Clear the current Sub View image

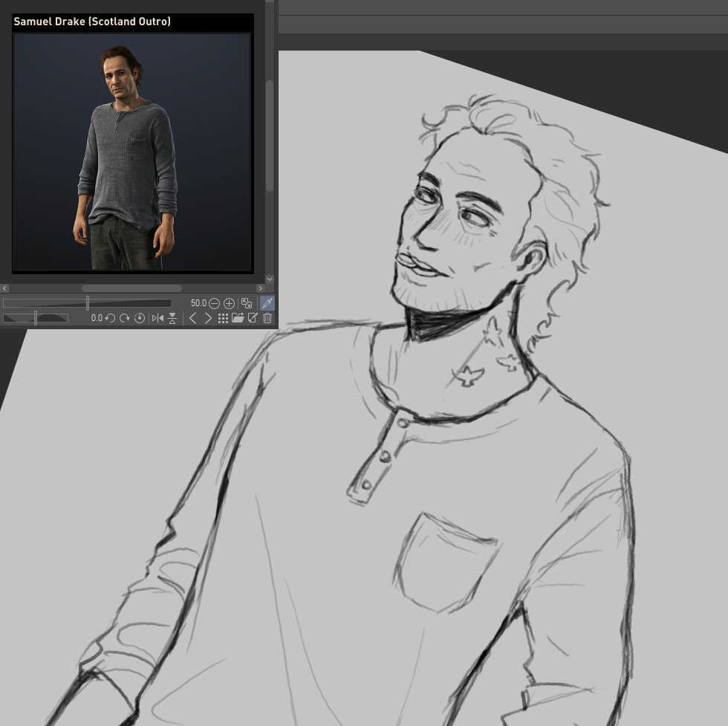coord(267,318)
